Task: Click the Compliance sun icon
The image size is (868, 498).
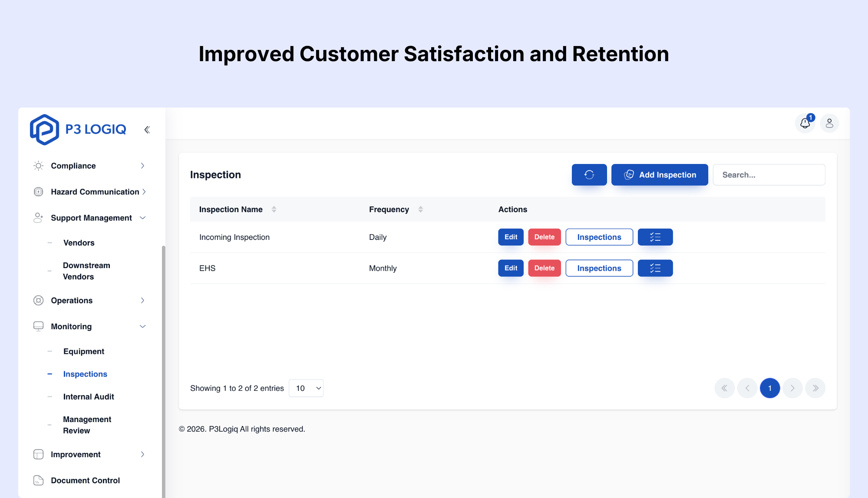Action: point(39,166)
